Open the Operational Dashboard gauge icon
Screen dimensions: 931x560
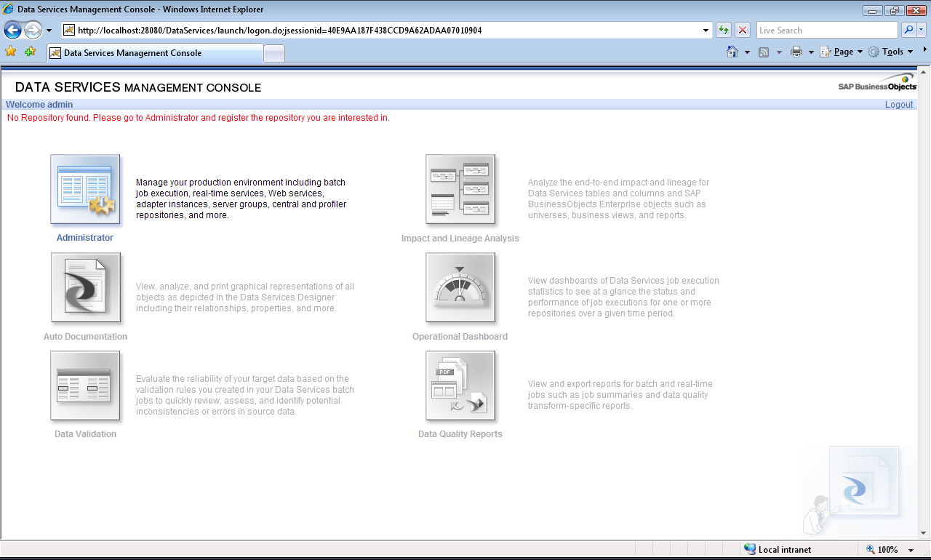(460, 287)
